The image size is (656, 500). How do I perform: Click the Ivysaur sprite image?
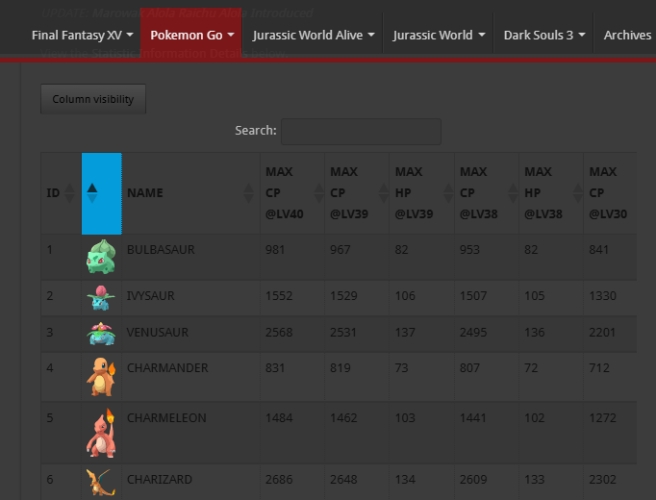click(101, 297)
